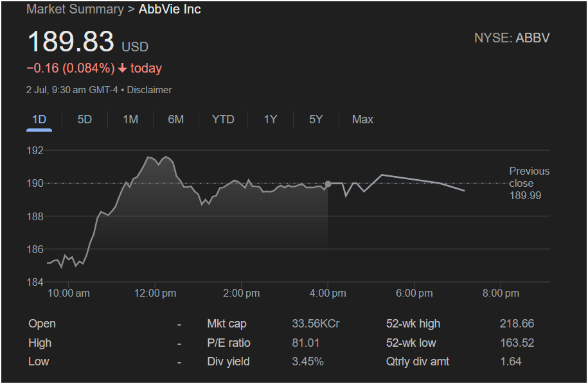Click the AbbVie Inc title

170,9
